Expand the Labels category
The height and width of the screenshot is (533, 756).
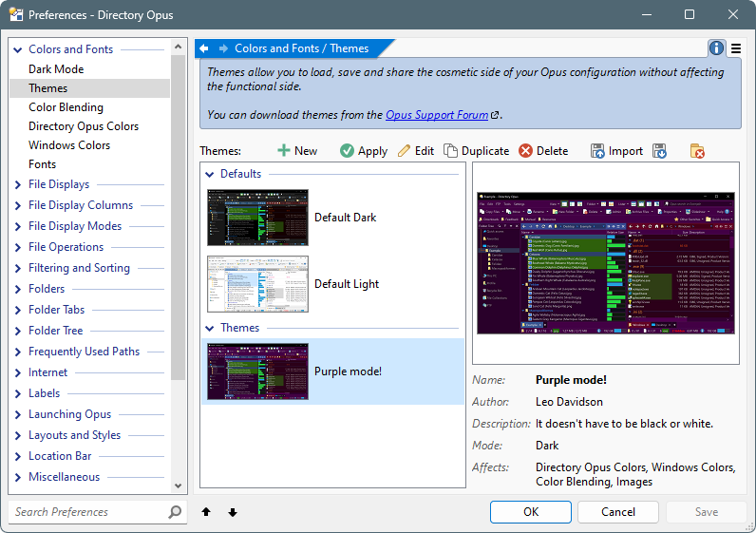[x=18, y=393]
